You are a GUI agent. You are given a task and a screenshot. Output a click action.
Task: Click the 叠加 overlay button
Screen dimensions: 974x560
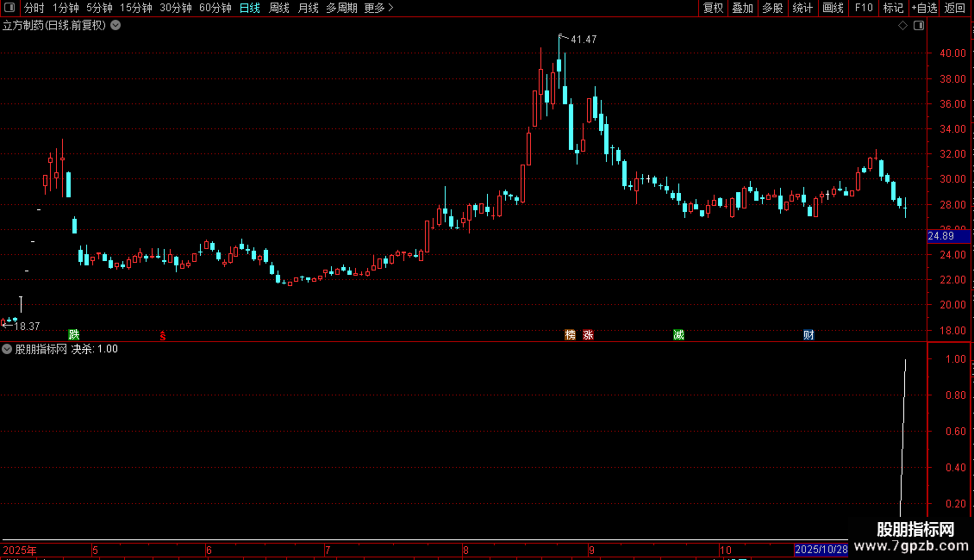742,8
